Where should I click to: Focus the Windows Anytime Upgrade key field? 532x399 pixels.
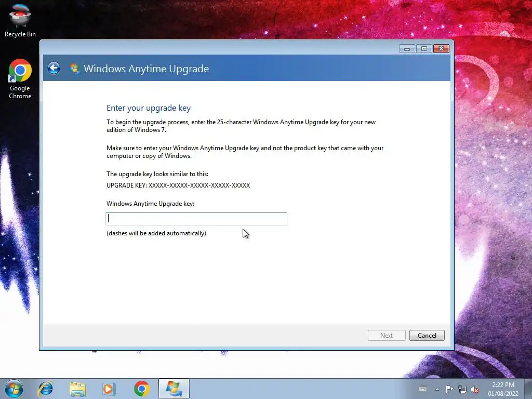coord(196,219)
